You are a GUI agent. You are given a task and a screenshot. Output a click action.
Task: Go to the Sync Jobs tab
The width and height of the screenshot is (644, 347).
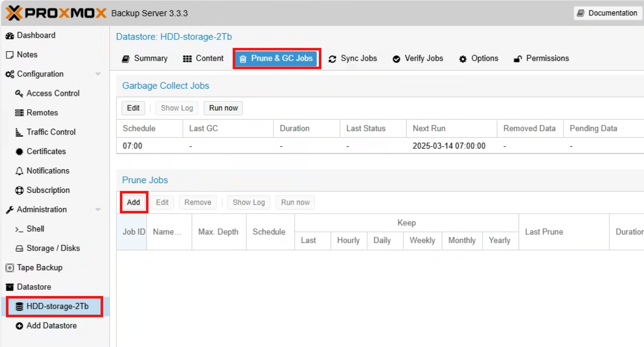tap(352, 58)
